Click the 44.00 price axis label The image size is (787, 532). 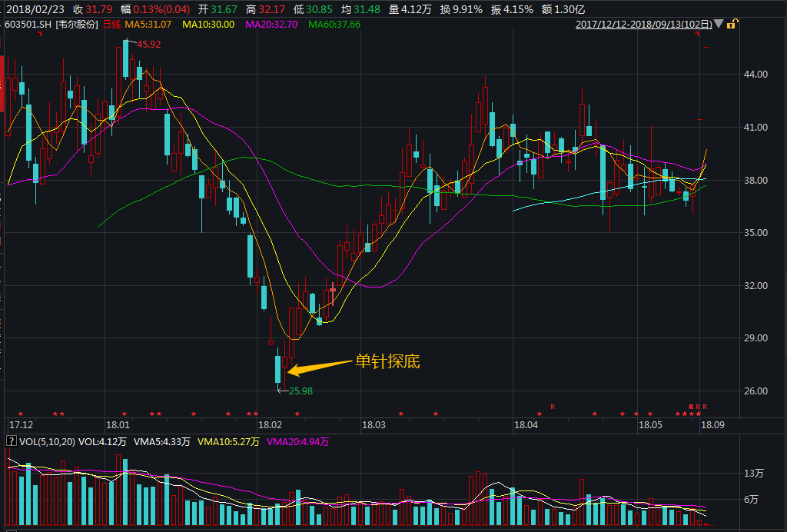[756, 75]
